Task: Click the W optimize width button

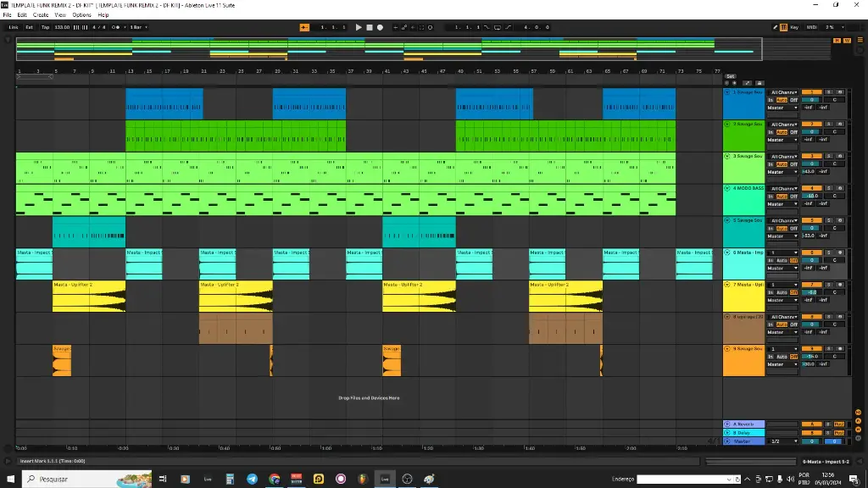Action: point(847,41)
